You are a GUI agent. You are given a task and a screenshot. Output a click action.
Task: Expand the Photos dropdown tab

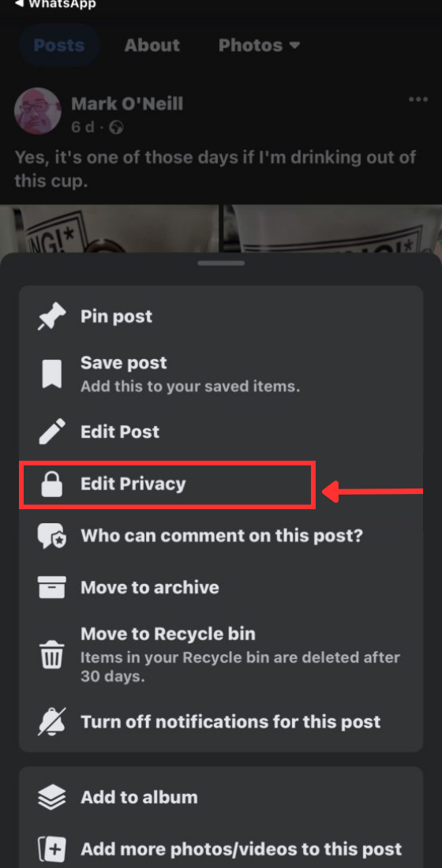[x=259, y=46]
